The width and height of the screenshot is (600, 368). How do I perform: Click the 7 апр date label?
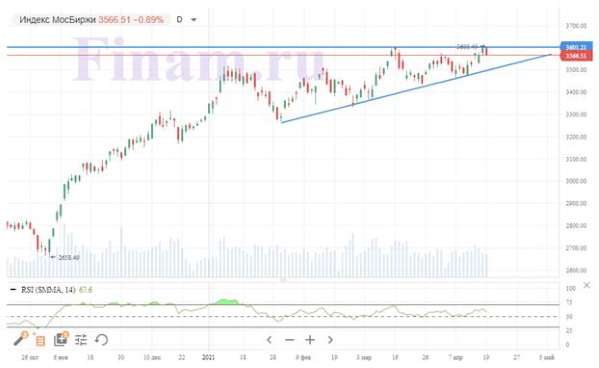456,358
